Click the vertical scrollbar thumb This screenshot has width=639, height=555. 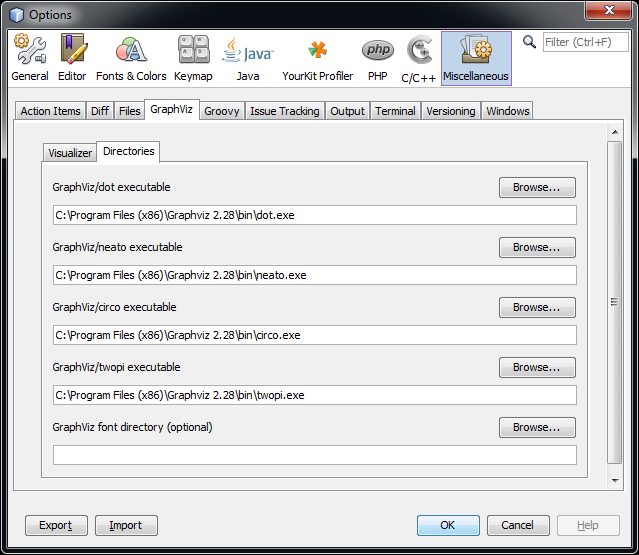(x=615, y=302)
